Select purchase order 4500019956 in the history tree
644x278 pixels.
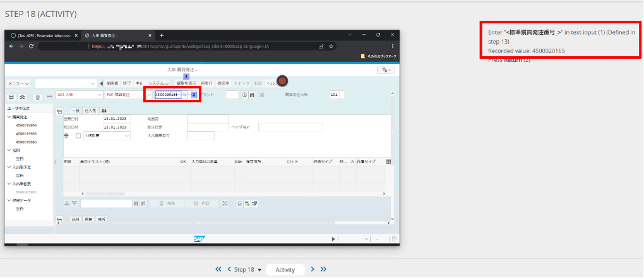pos(26,134)
